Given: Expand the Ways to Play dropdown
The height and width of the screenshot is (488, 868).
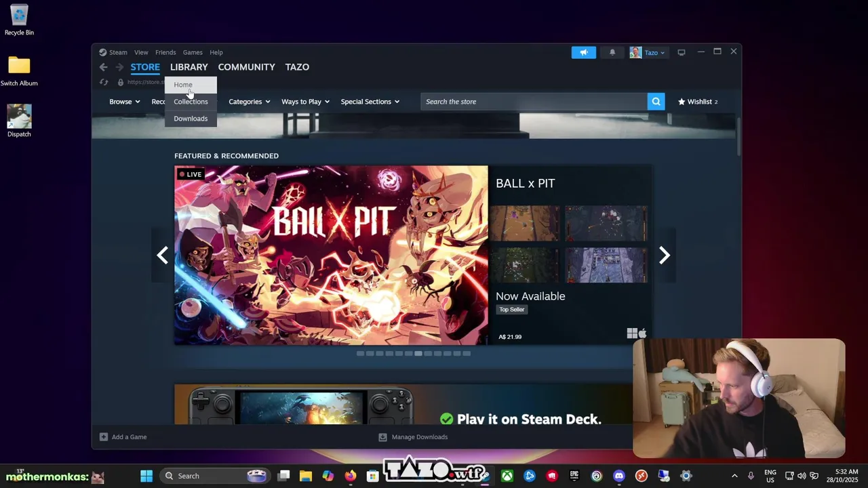Looking at the screenshot, I should point(305,102).
